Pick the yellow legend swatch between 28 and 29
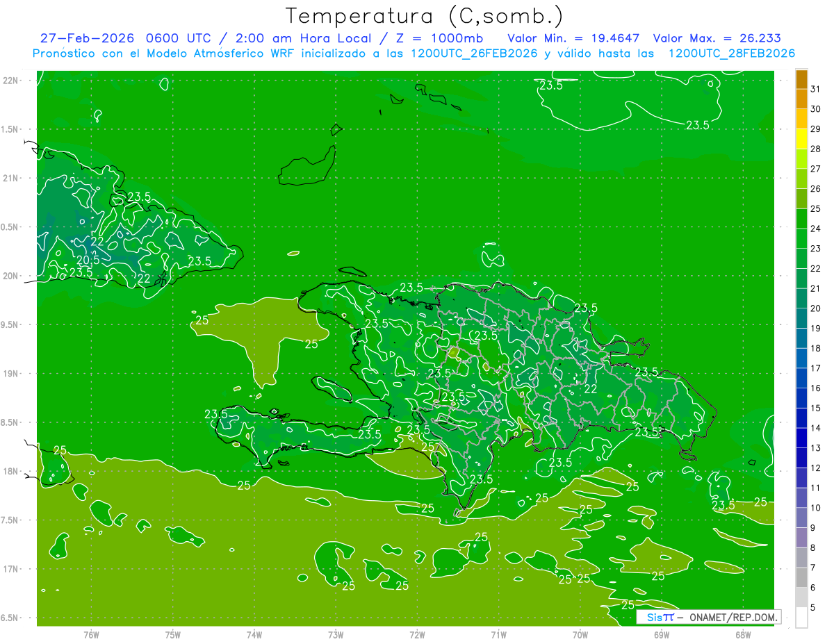Screen dimensions: 834x644 point(801,140)
